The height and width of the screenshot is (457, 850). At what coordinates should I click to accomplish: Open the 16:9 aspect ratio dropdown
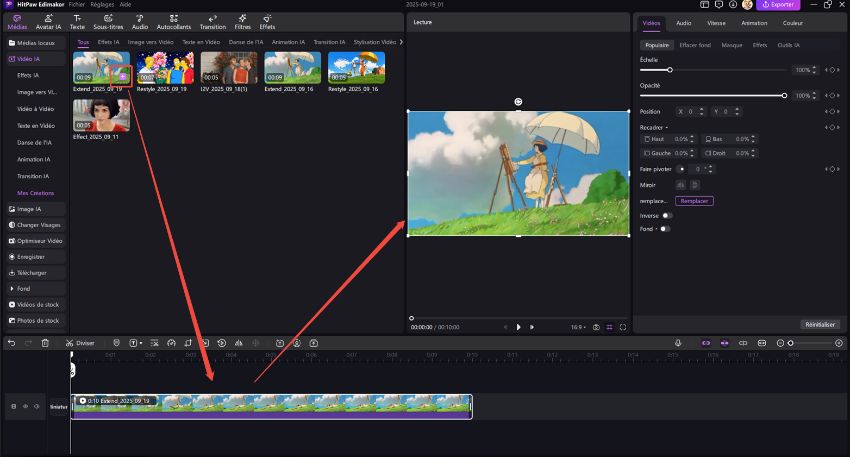pos(578,327)
